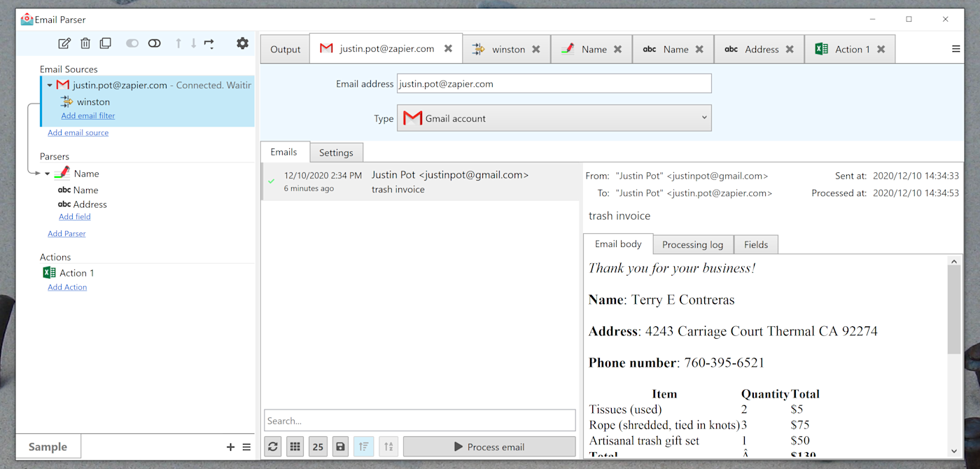Click the Process email button
The image size is (980, 469).
[489, 447]
